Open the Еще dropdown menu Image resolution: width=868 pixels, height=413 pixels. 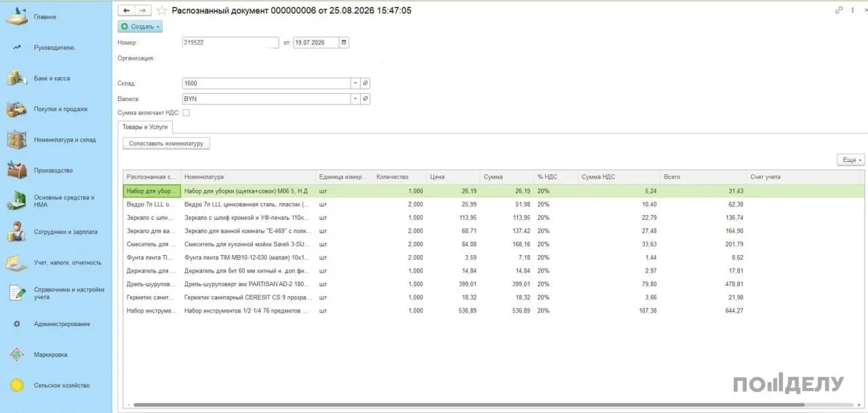[851, 160]
